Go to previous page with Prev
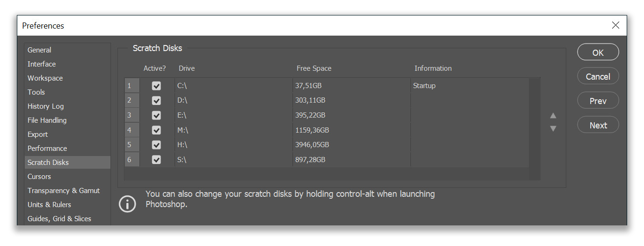The width and height of the screenshot is (644, 246). (x=598, y=101)
